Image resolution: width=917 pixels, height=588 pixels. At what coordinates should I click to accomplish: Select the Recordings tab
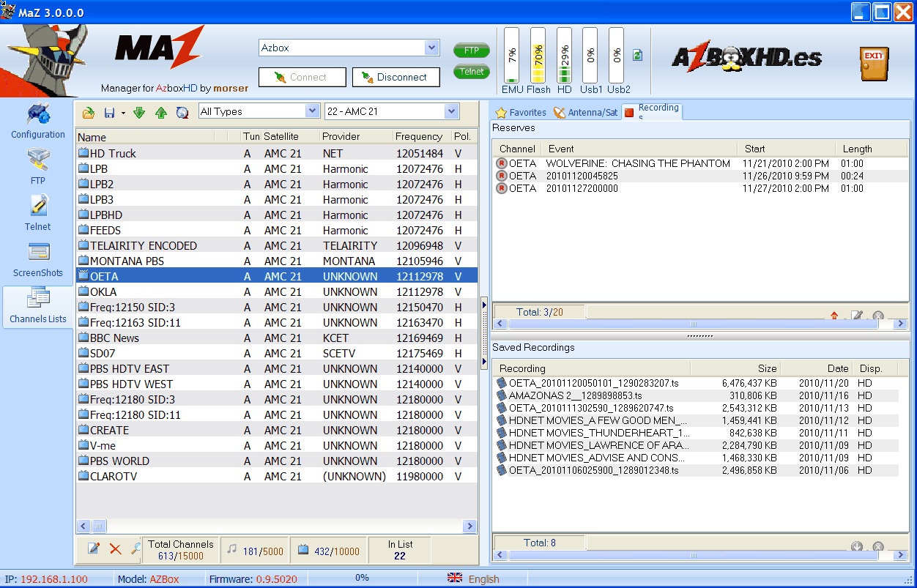(x=652, y=111)
